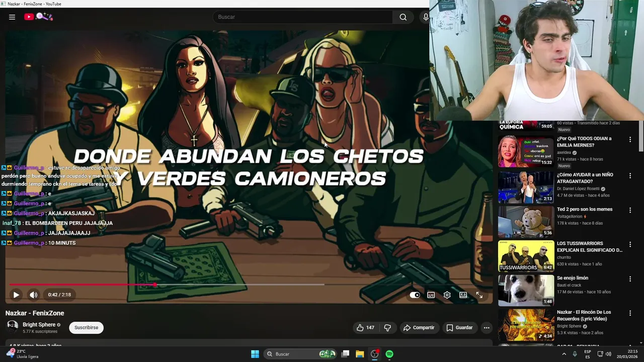Open the churrito channel name
Image resolution: width=644 pixels, height=362 pixels.
coord(564,257)
